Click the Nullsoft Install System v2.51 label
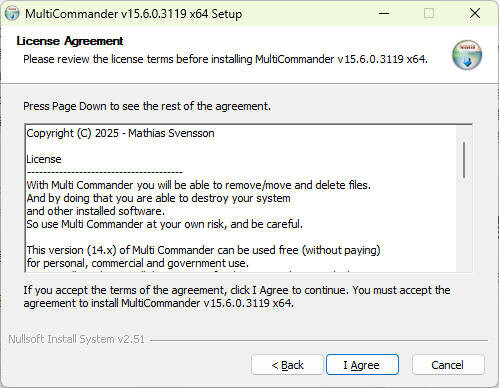 coord(76,339)
